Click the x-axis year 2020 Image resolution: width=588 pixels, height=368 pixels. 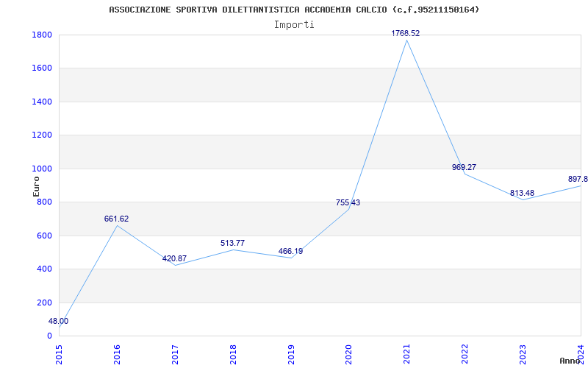pos(349,354)
